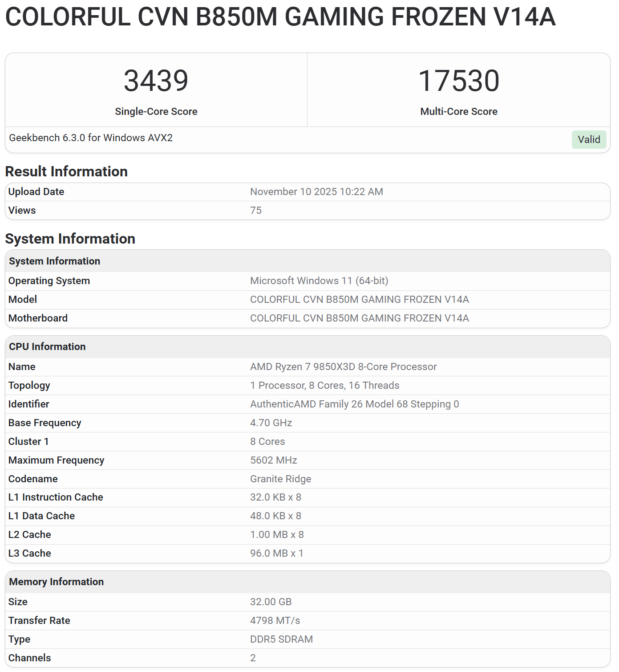Click the Valid status badge
This screenshot has height=672, width=619.
(x=588, y=139)
